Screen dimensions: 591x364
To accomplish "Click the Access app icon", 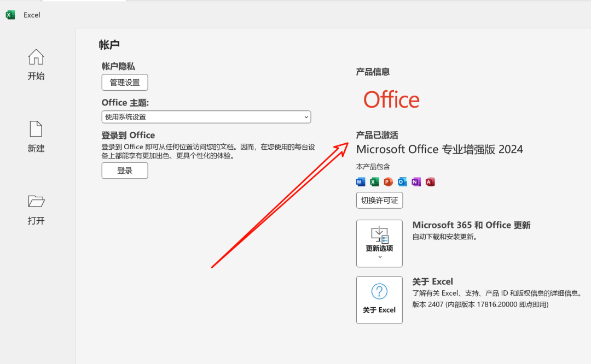I will click(x=430, y=182).
